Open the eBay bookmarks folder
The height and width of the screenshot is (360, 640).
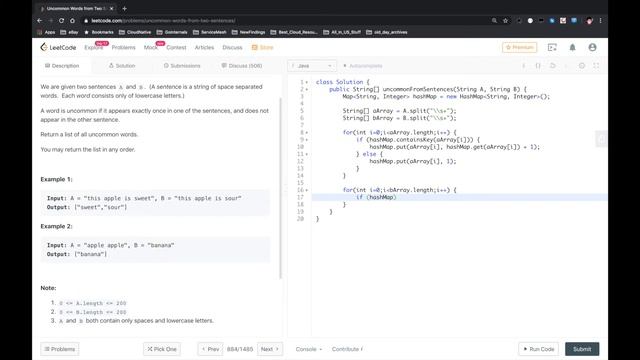pyautogui.click(x=69, y=32)
